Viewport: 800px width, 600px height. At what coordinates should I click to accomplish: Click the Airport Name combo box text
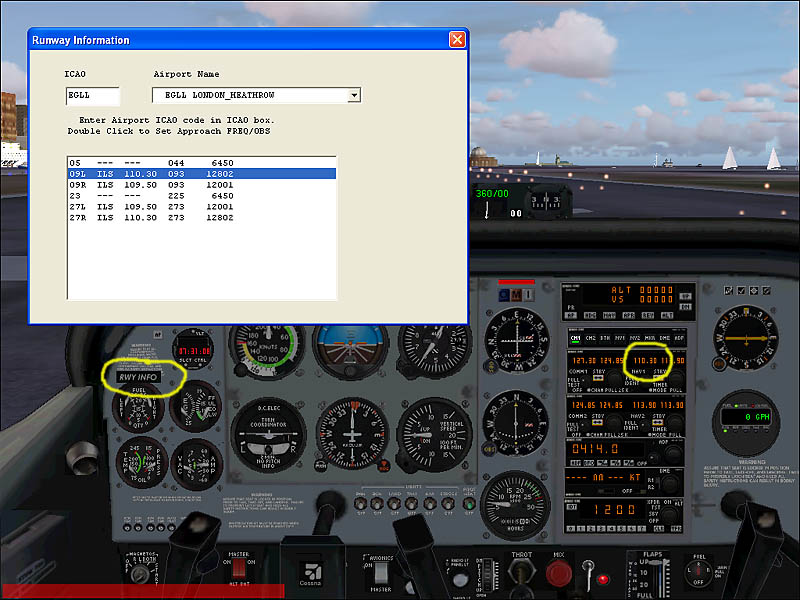point(250,95)
